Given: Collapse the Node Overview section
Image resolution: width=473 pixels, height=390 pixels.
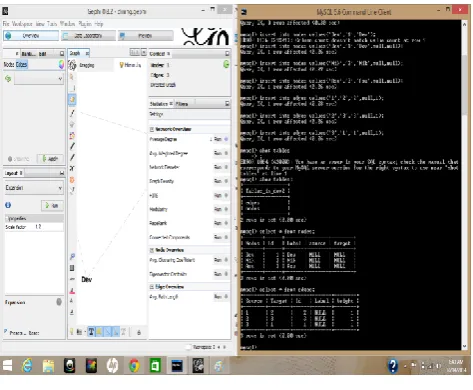Looking at the screenshot, I should point(152,250).
